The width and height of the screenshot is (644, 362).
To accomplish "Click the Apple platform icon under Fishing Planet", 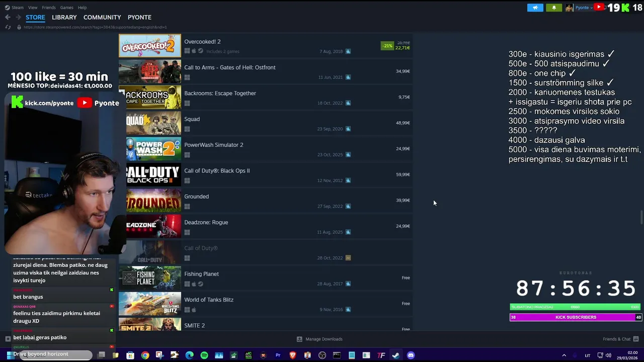I will coord(194,284).
